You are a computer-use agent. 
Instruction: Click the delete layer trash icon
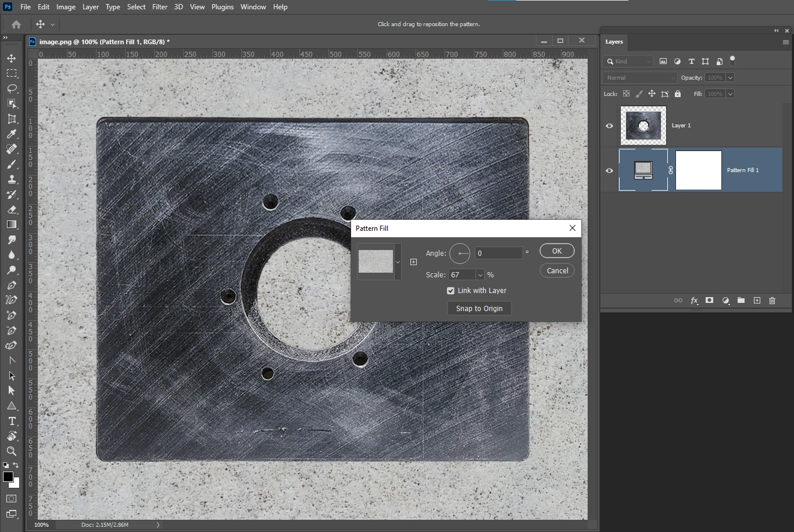click(772, 301)
